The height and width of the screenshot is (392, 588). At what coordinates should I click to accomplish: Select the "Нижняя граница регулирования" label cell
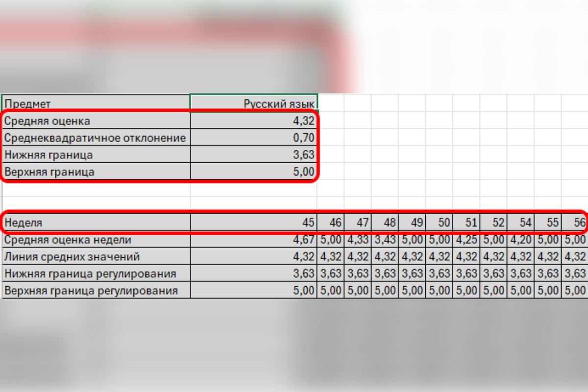pos(96,273)
